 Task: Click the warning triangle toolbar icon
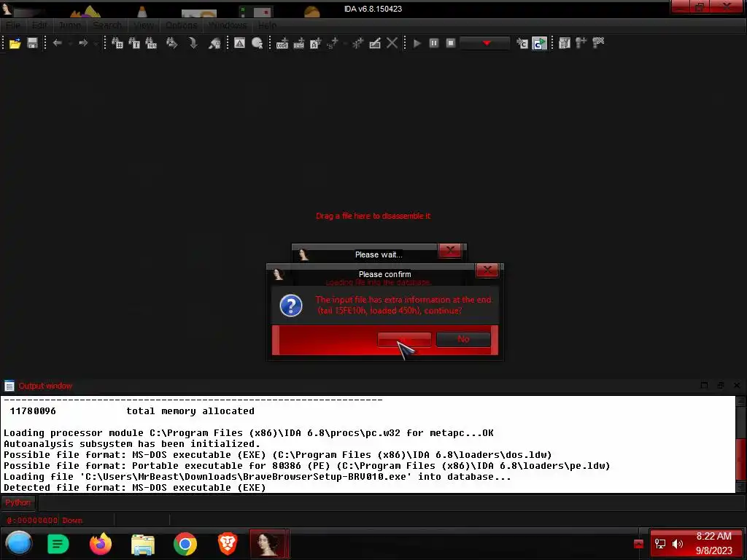[239, 43]
